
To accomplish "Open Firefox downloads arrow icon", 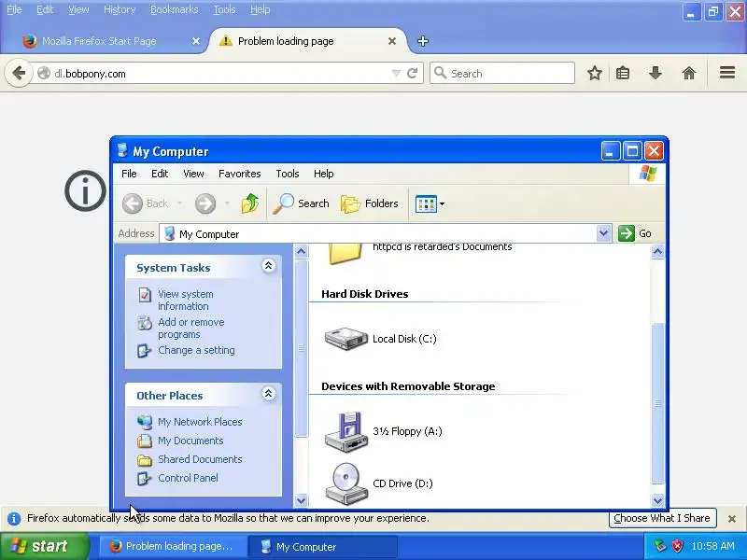I will (655, 73).
